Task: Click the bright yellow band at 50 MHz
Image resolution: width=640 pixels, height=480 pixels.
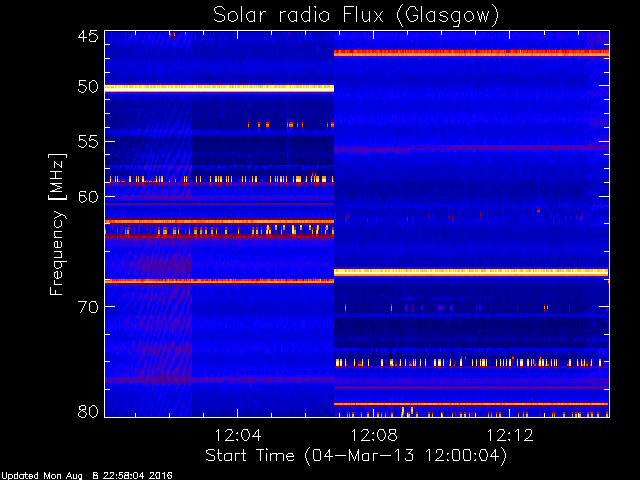Action: point(220,88)
